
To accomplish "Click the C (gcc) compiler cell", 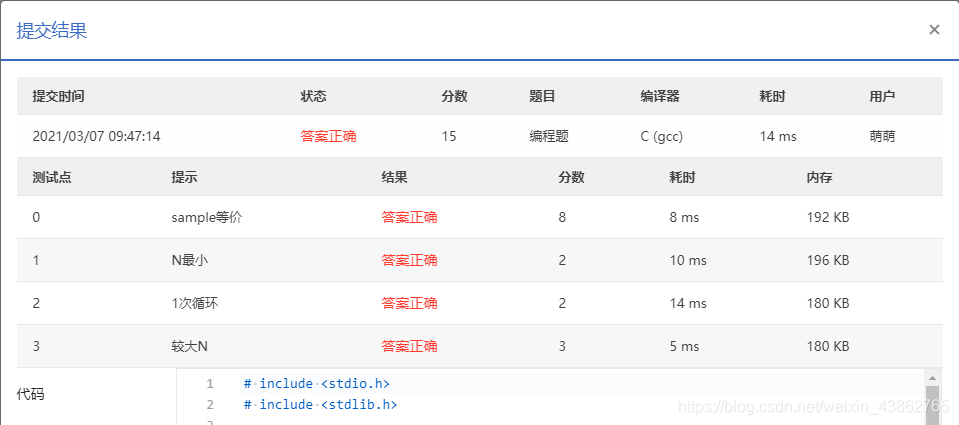I will pyautogui.click(x=662, y=136).
